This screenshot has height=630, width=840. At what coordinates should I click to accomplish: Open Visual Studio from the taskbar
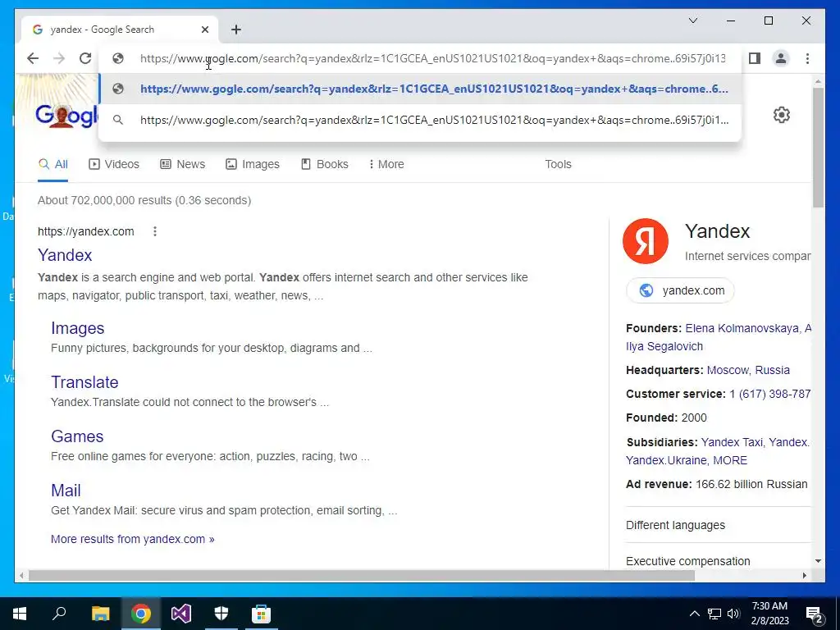[181, 614]
